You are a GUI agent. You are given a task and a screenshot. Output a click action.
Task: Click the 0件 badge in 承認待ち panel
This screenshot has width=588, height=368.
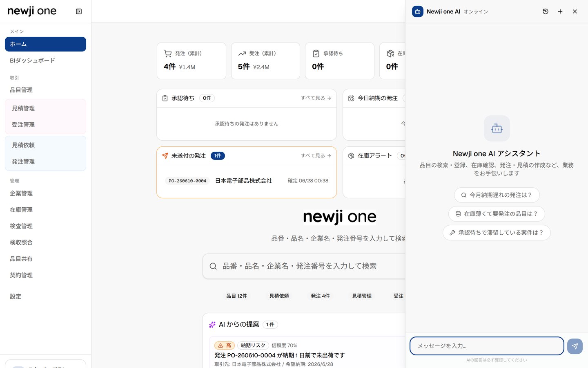pyautogui.click(x=207, y=98)
